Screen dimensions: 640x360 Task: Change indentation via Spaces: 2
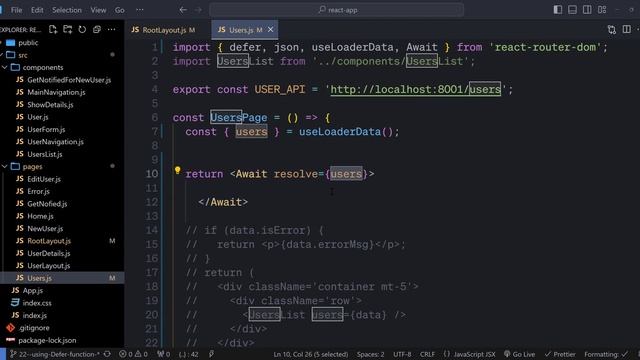pos(370,354)
